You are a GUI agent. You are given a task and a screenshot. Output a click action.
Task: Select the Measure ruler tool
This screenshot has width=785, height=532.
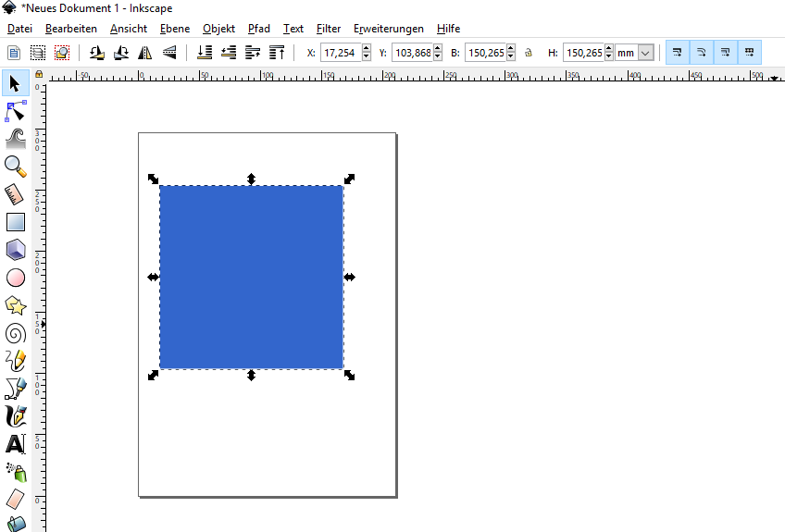[x=15, y=194]
